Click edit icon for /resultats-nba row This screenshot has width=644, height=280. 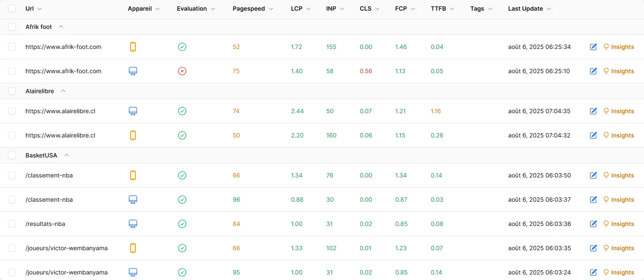tap(593, 224)
